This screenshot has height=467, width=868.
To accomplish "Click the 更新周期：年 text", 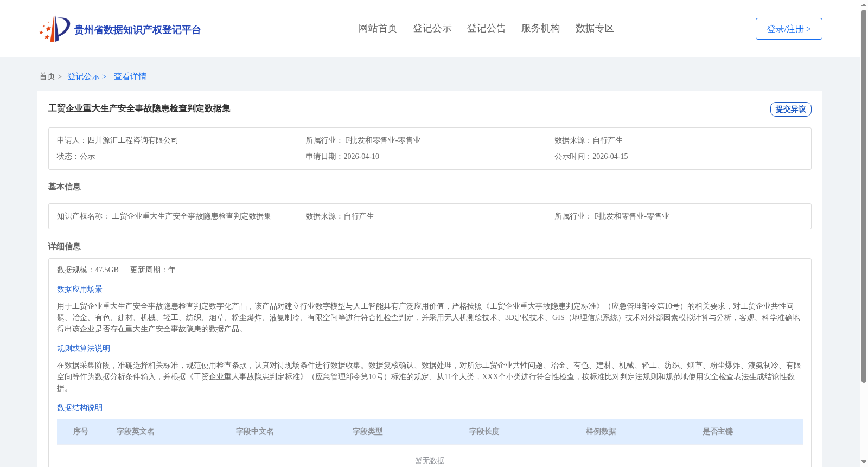I will click(153, 270).
